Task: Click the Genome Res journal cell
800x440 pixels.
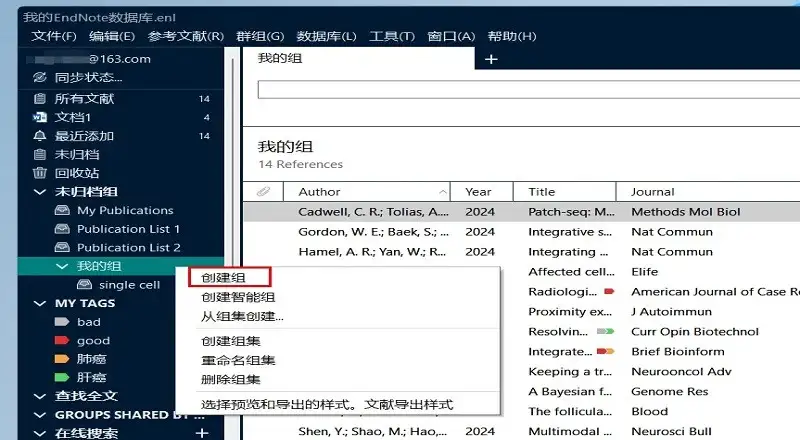Action: tap(670, 392)
